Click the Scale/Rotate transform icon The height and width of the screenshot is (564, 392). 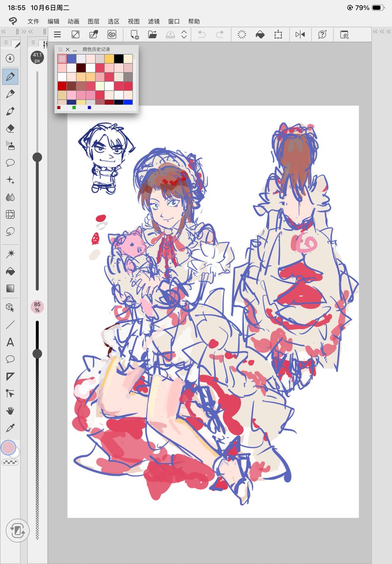pyautogui.click(x=278, y=34)
